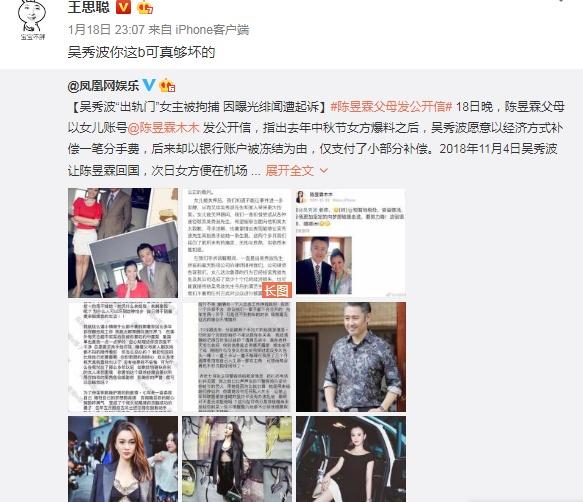Viewport: 583px width, 502px height.
Task: Click the crown badge next to 凤凰网娱乐
Action: point(167,86)
